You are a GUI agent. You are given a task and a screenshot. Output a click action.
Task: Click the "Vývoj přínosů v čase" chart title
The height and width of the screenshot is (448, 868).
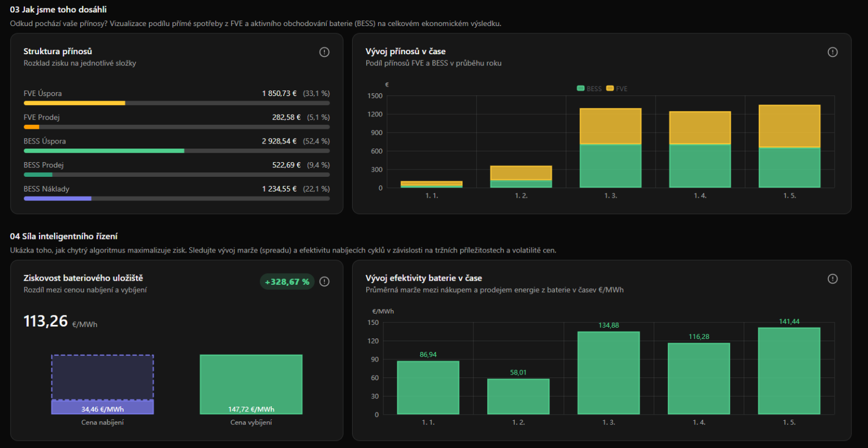coord(406,51)
